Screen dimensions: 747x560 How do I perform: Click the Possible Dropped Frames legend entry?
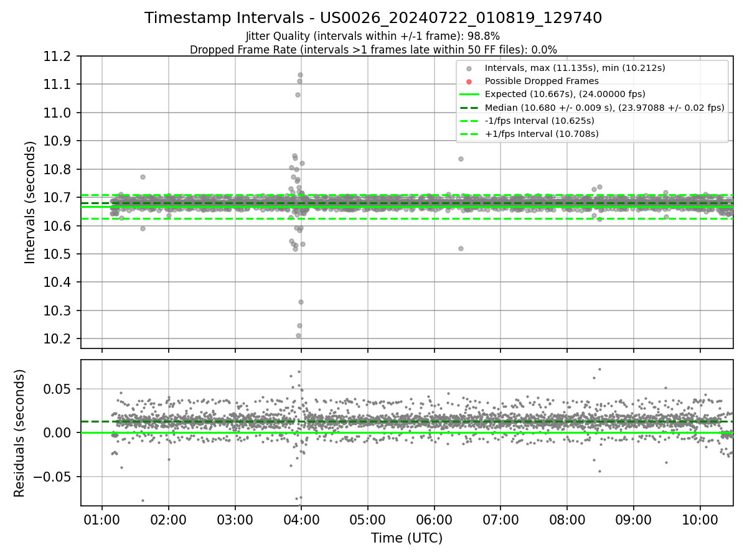[542, 81]
